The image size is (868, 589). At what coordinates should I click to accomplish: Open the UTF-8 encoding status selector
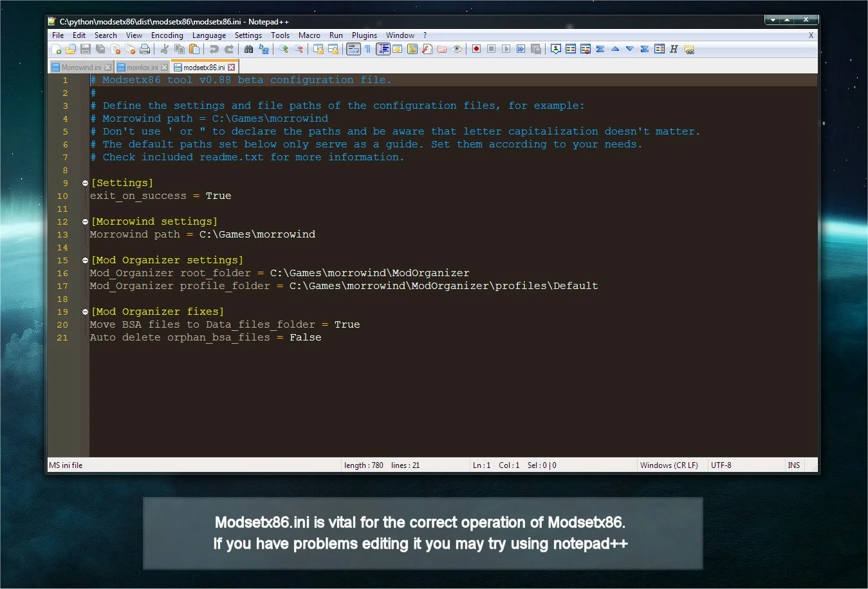(x=721, y=465)
